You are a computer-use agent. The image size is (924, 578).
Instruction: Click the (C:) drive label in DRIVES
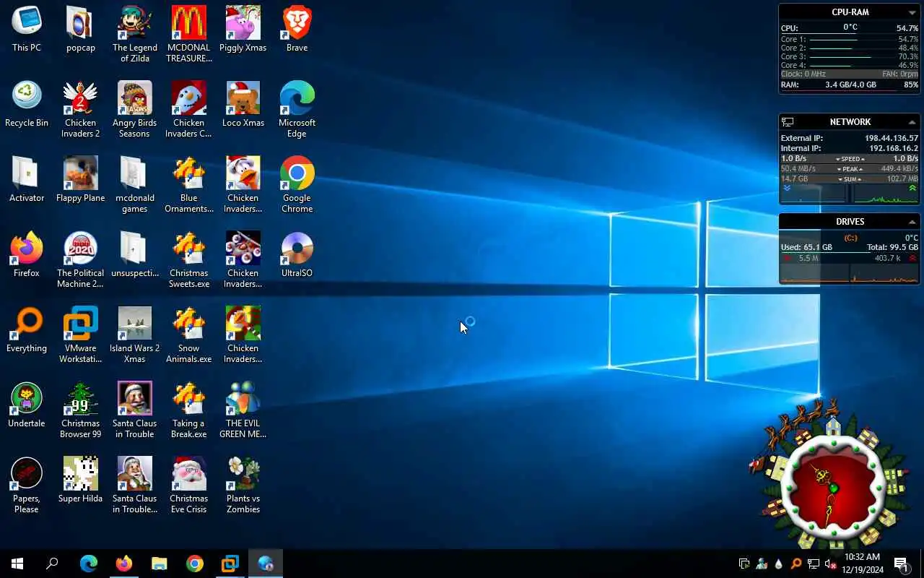tap(850, 238)
